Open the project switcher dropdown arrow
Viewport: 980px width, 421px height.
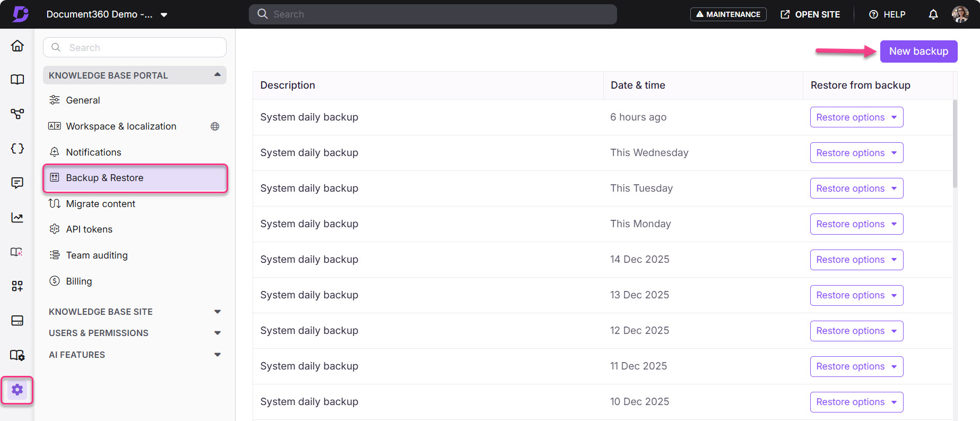click(x=164, y=15)
